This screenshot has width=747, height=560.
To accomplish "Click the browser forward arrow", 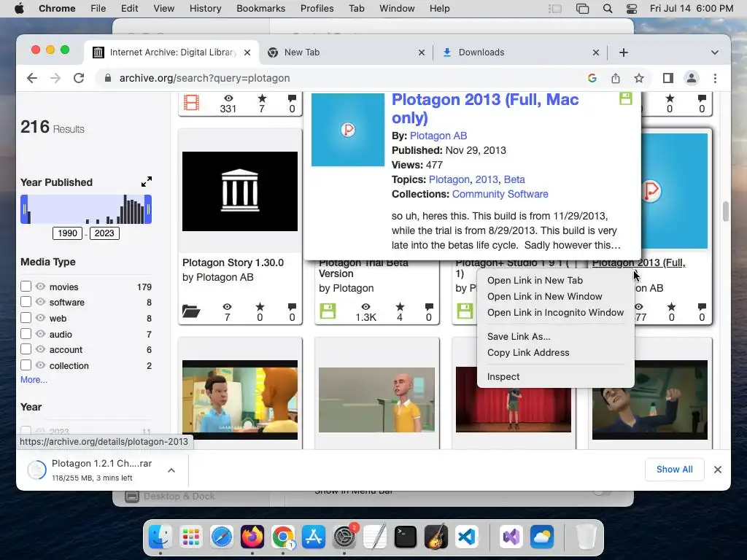I will 55,78.
